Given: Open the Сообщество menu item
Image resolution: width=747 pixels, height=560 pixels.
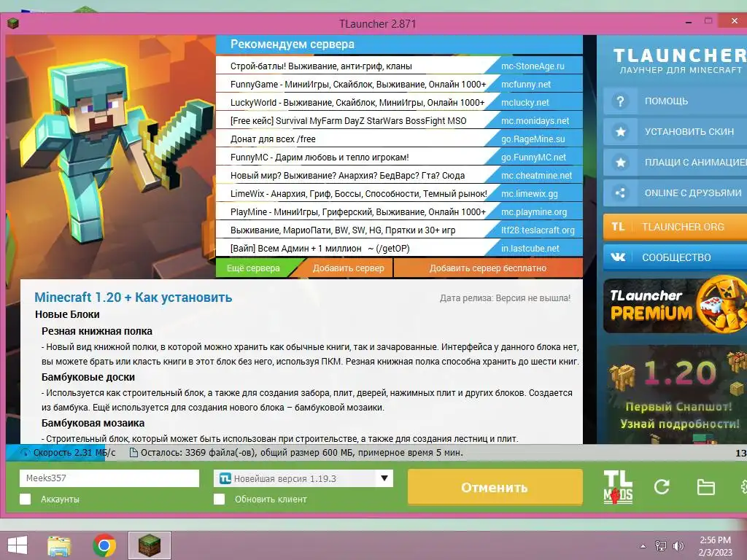Looking at the screenshot, I should 675,257.
